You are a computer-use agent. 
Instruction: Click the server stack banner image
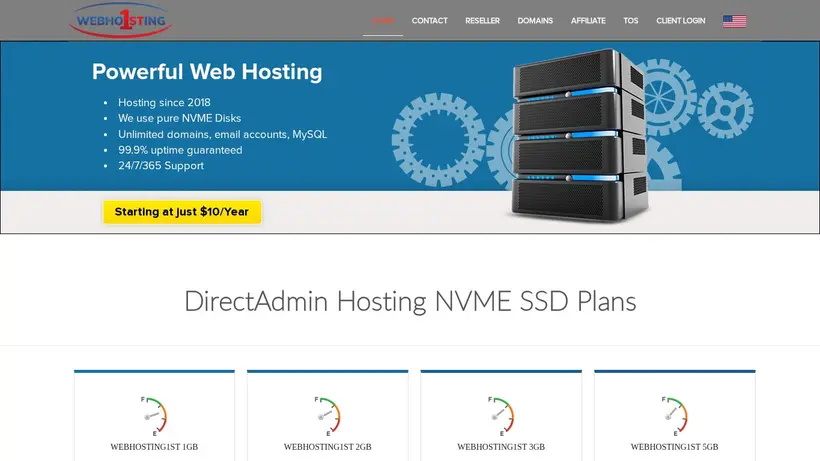(579, 136)
